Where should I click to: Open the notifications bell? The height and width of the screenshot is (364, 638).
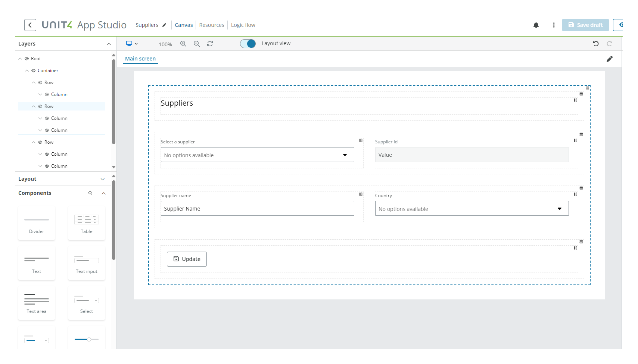click(x=536, y=25)
